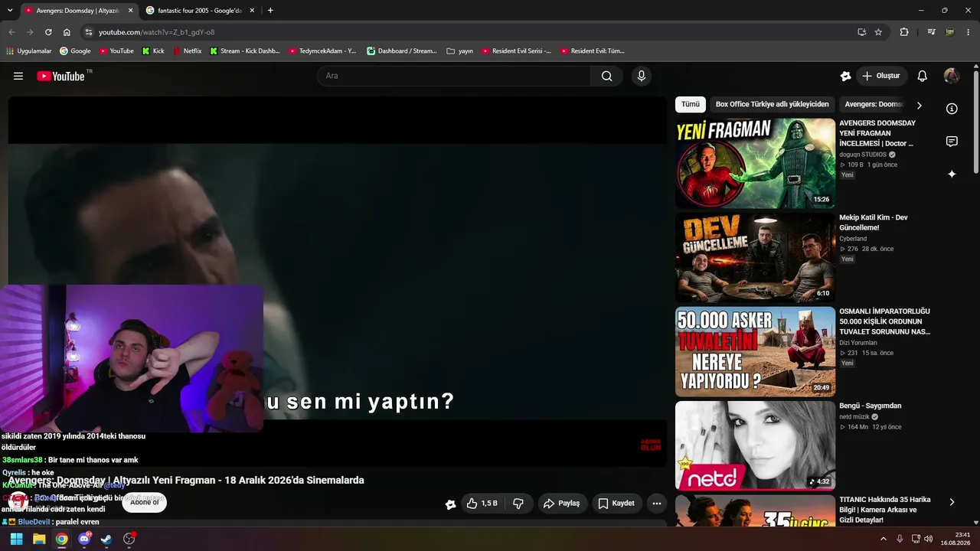The image size is (980, 551).
Task: Open the taskbar clock and date
Action: [955, 539]
